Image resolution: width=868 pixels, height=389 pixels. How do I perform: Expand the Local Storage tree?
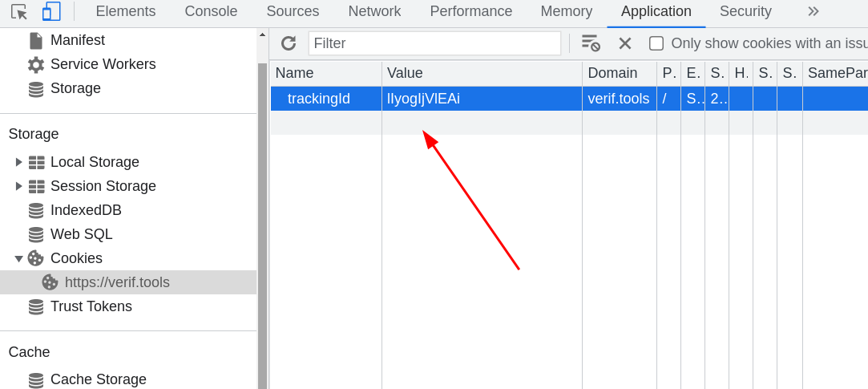(19, 162)
